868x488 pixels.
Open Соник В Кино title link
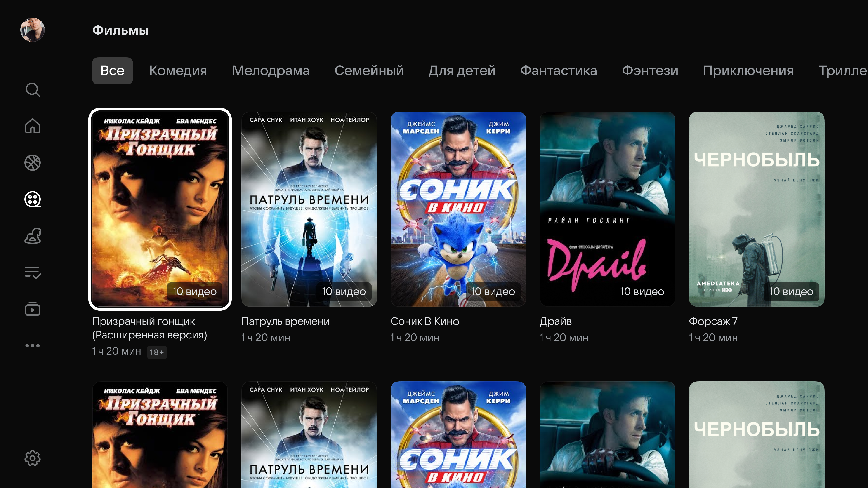425,321
